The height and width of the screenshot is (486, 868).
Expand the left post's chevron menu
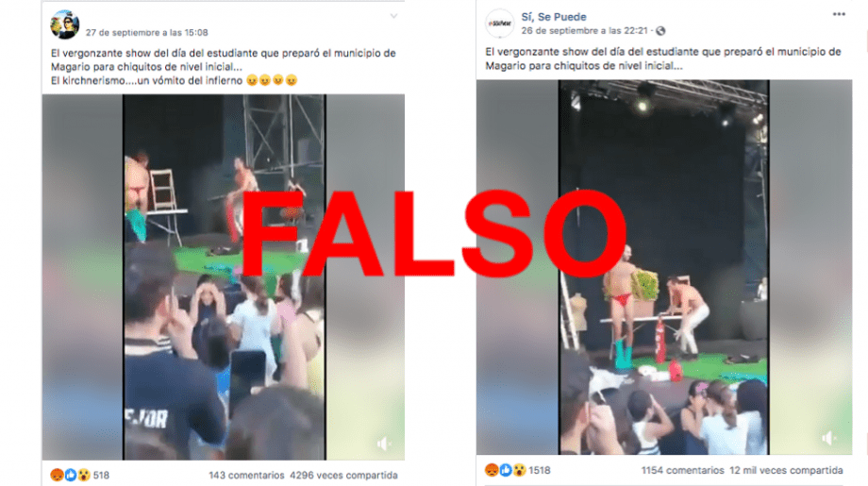pos(393,16)
